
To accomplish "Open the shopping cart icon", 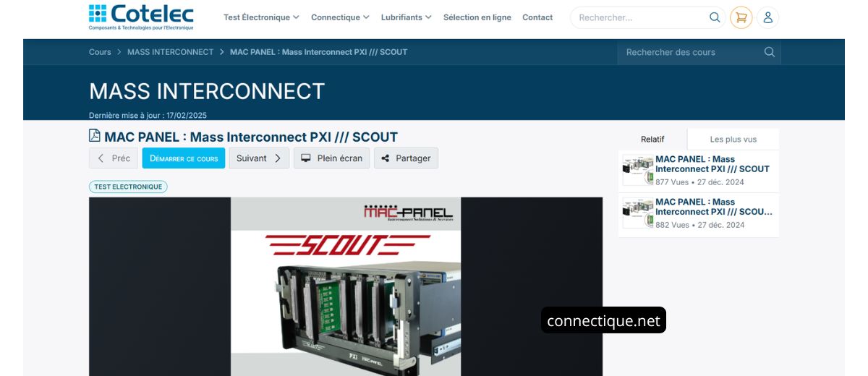I will [x=741, y=17].
